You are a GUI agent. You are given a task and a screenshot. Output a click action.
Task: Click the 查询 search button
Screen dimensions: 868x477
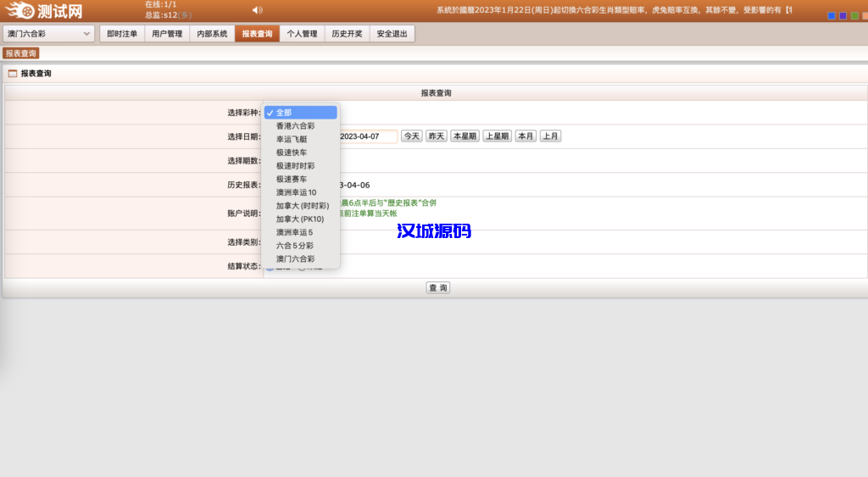pyautogui.click(x=438, y=288)
